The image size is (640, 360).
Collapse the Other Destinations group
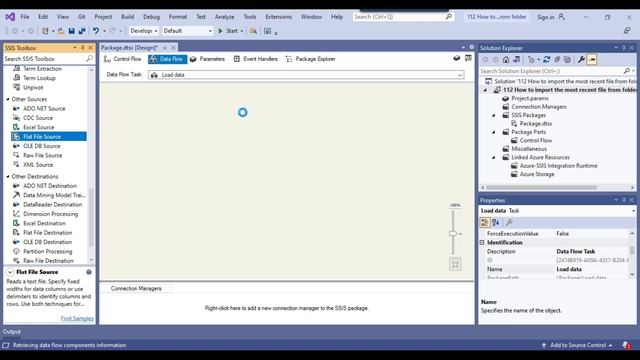pos(8,176)
